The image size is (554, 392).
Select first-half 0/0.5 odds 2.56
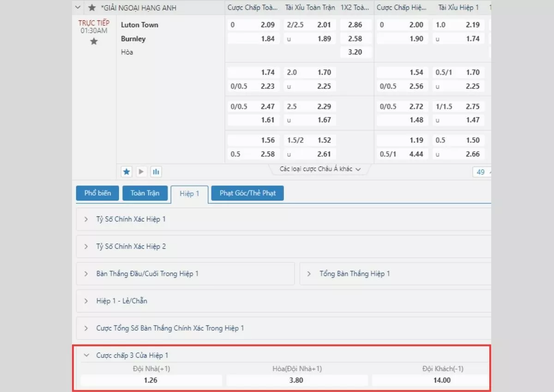pyautogui.click(x=402, y=86)
